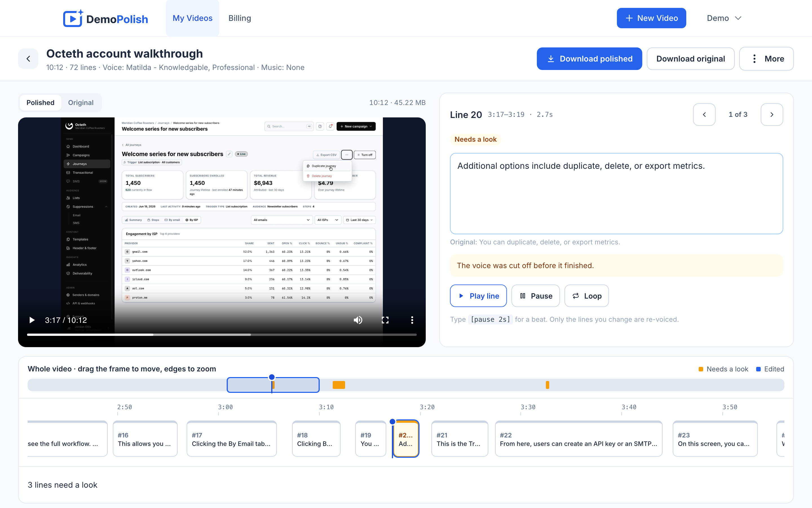The height and width of the screenshot is (508, 812).
Task: Select the highlighted line #20 clip
Action: [406, 439]
